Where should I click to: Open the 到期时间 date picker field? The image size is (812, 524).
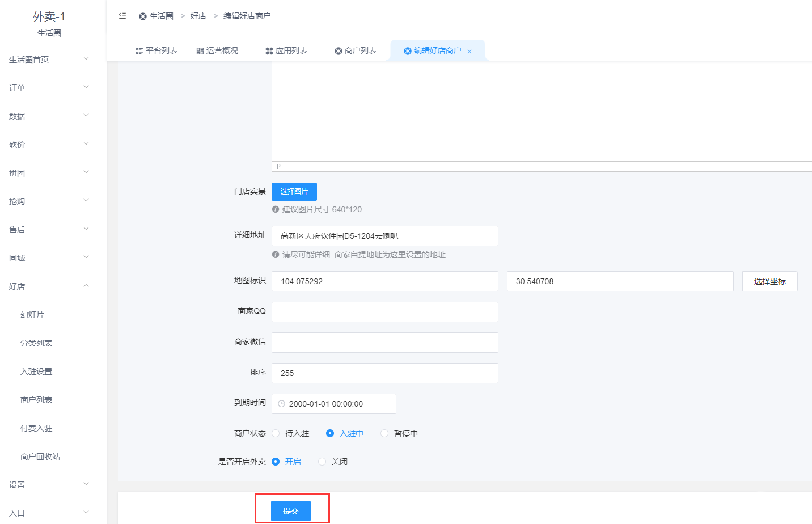[334, 404]
